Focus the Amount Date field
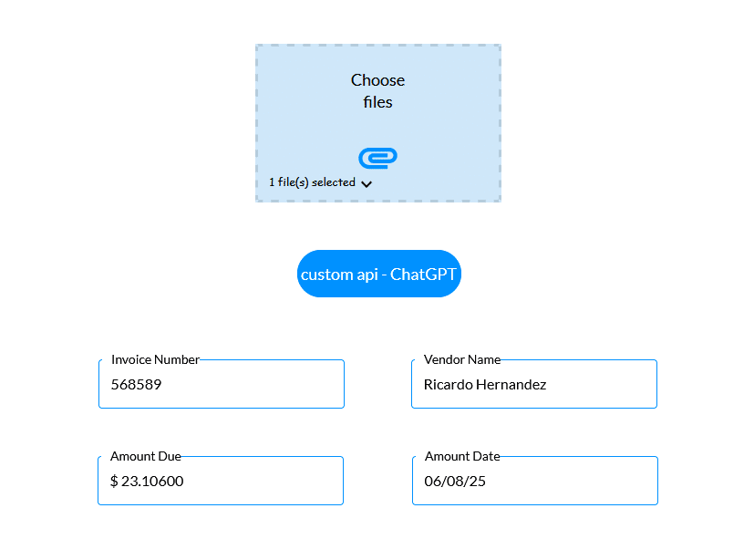Screen dimensions: 754x560 [533, 480]
